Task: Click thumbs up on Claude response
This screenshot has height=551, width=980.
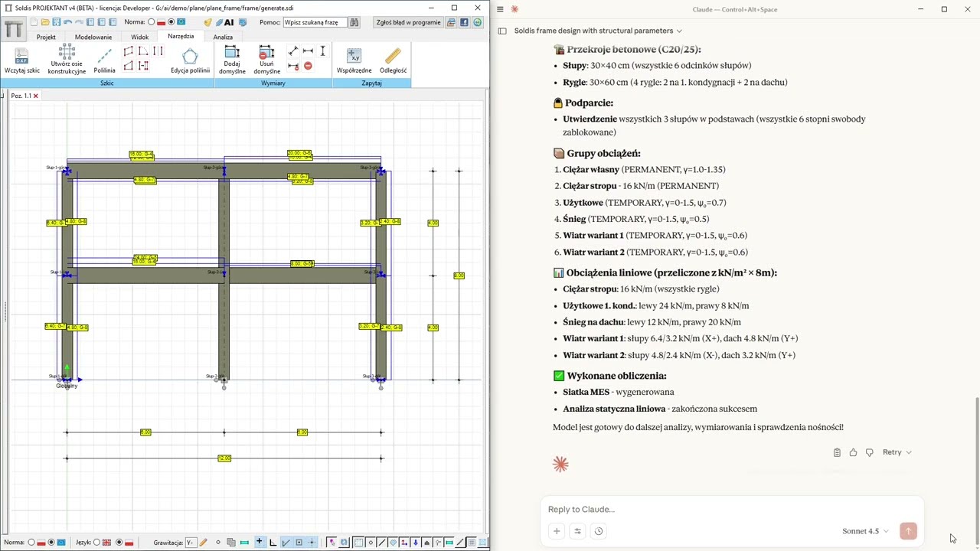Action: click(x=853, y=452)
